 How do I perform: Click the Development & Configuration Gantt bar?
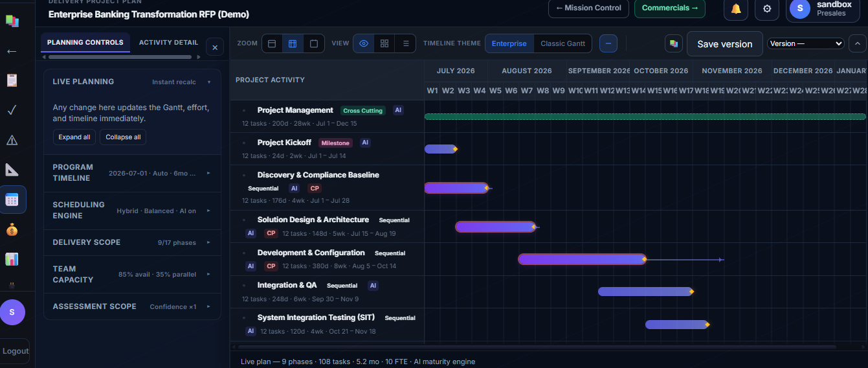[581, 259]
